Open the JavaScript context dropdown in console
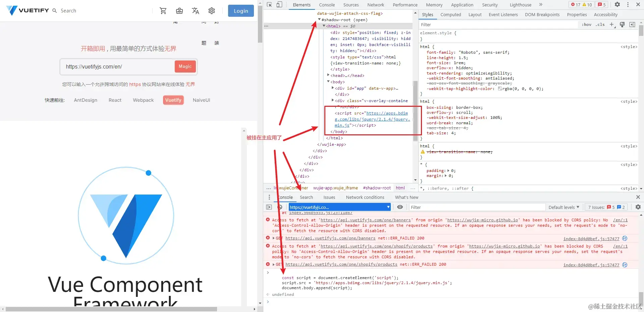 pyautogui.click(x=340, y=207)
